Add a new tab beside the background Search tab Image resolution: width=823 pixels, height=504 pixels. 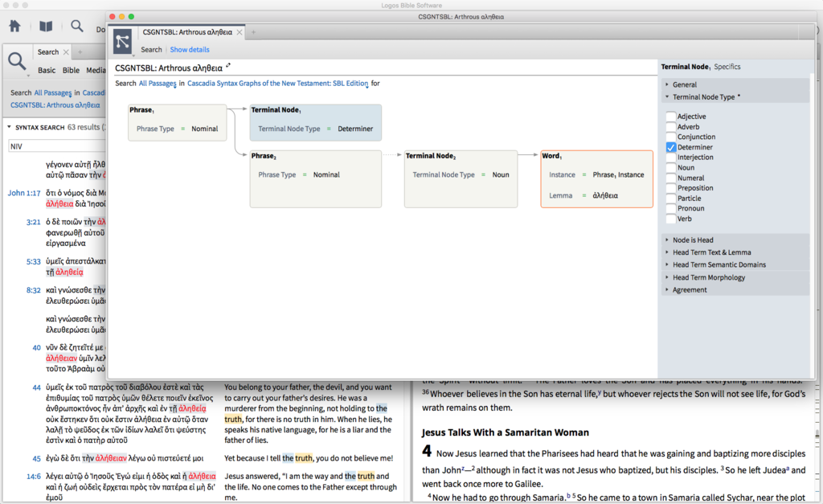click(80, 52)
